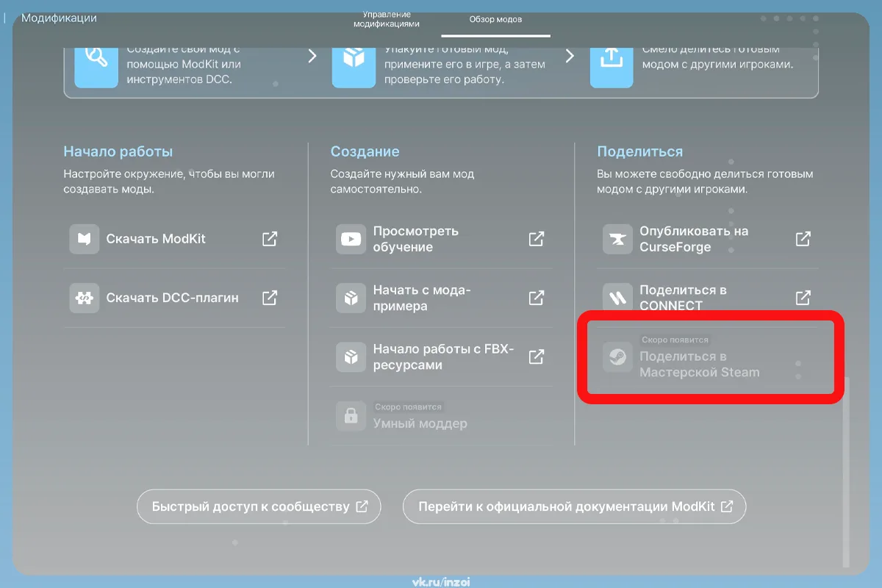Switch to the Управление модификациями tab
The width and height of the screenshot is (882, 588).
tap(387, 19)
